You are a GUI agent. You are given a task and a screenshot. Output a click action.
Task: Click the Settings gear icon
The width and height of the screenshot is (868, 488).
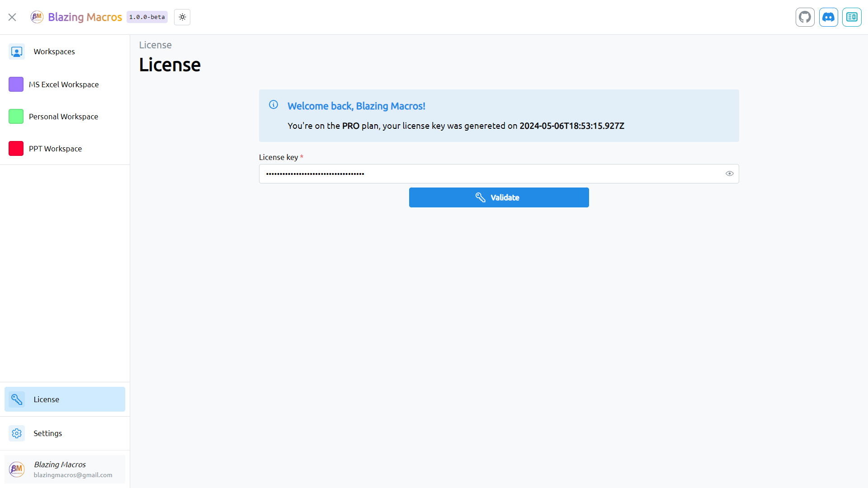[x=17, y=433]
